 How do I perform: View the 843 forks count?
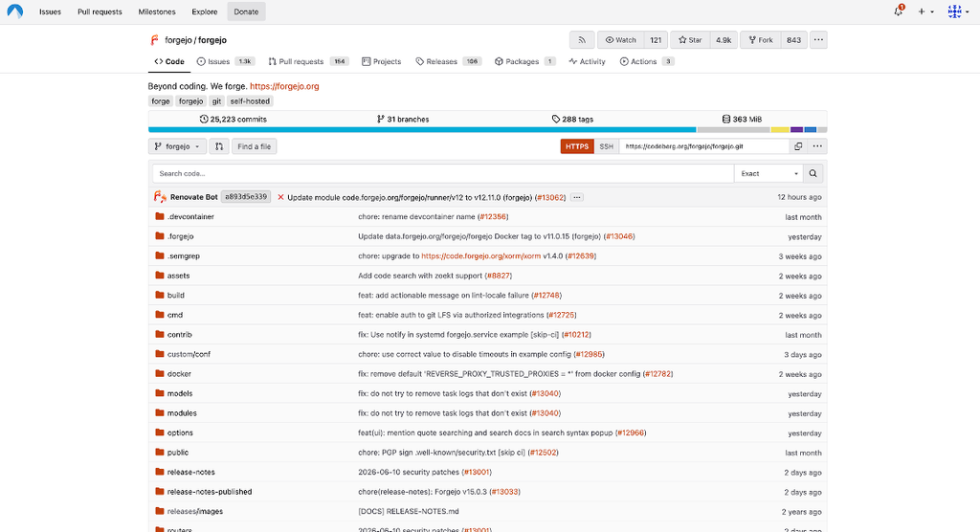coord(793,40)
